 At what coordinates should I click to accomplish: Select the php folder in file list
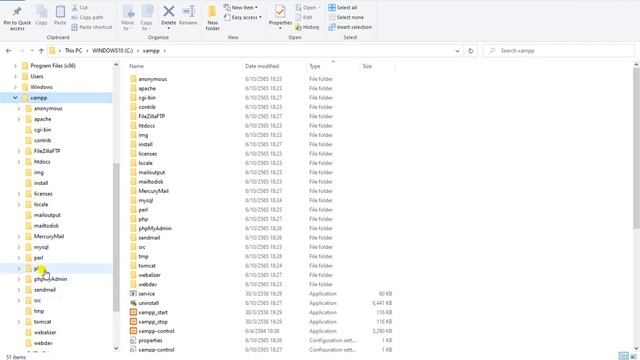[x=143, y=219]
